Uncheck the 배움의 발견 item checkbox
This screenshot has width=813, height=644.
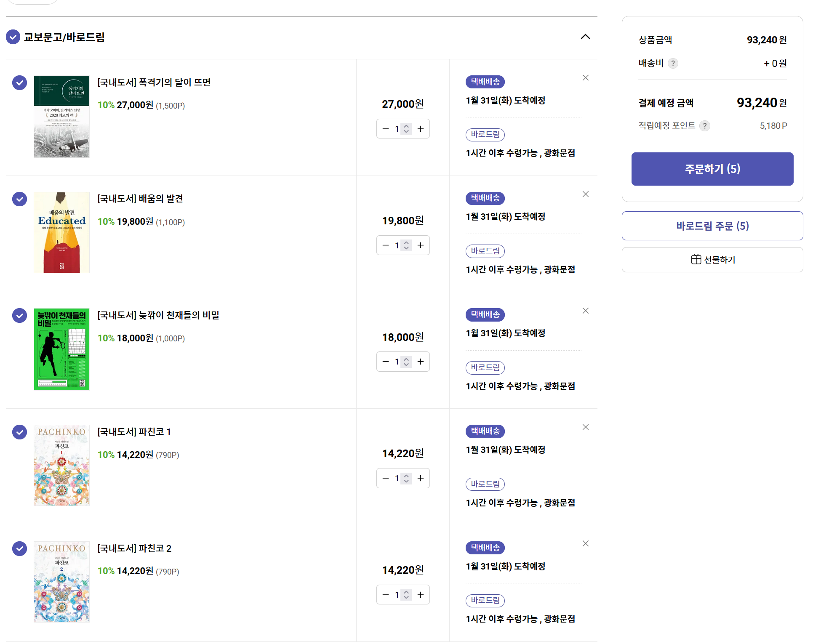coord(19,199)
